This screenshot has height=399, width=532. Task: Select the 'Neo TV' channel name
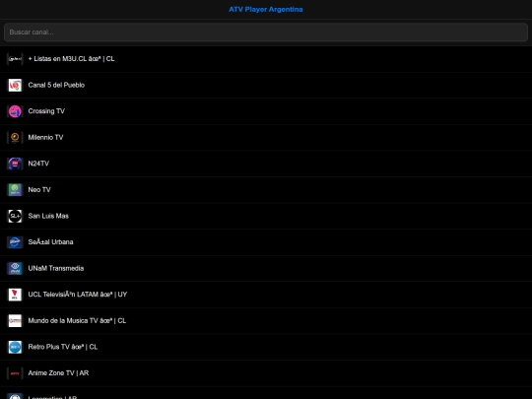point(39,190)
